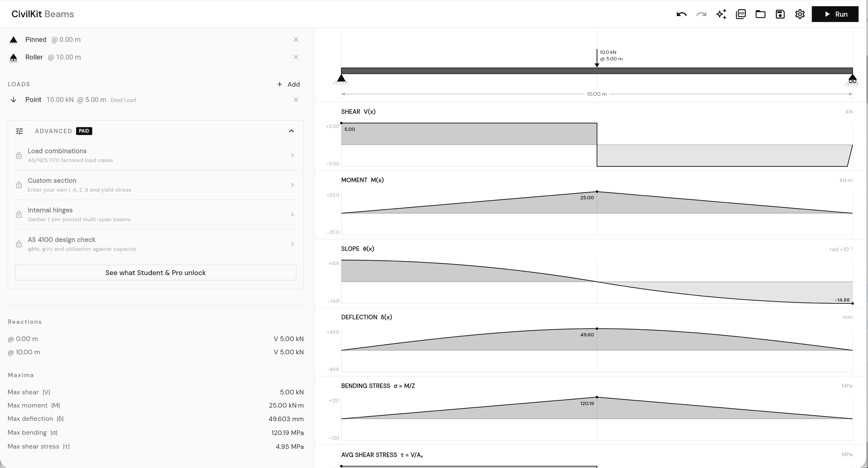The image size is (868, 468).
Task: Click the 10.00 m span dimension label
Action: point(597,94)
